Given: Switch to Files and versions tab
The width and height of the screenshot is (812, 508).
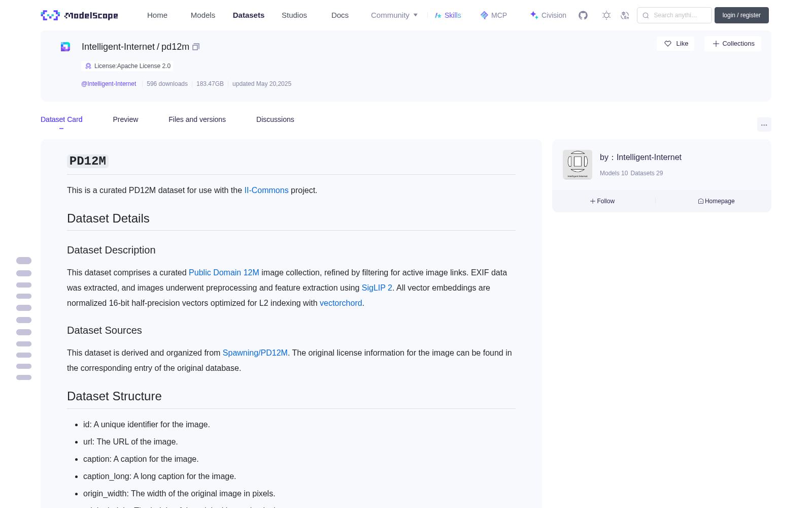Looking at the screenshot, I should coord(197,119).
